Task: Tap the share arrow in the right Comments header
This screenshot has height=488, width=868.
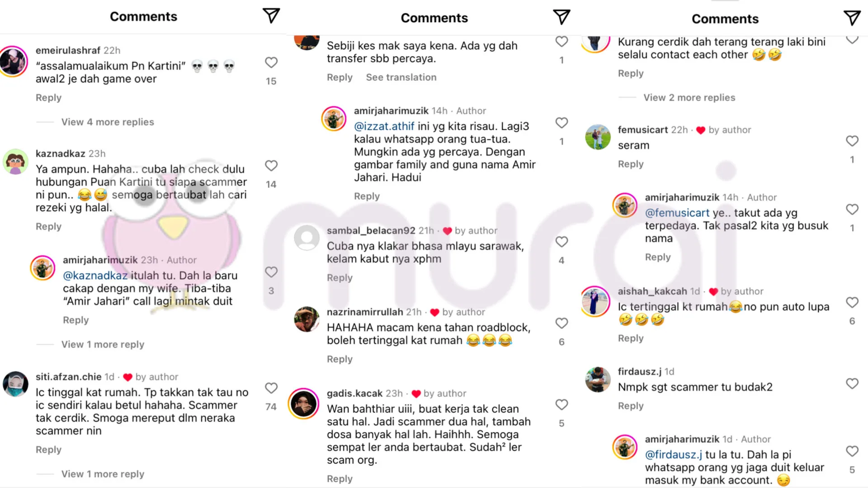Action: coord(852,18)
